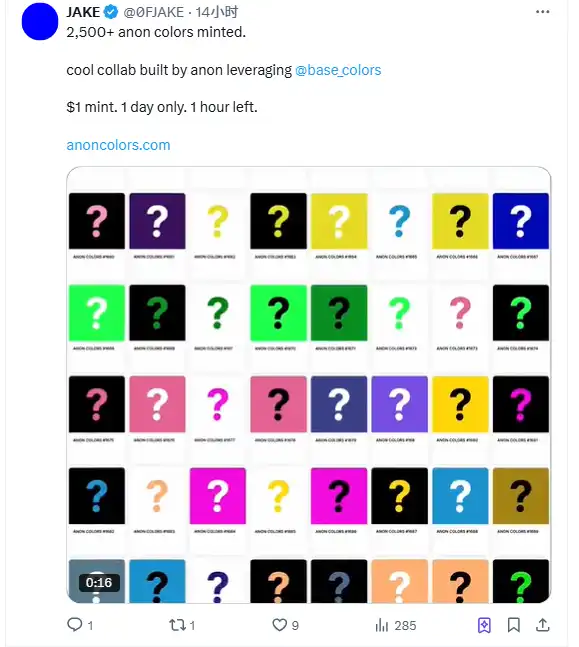
Task: Click the retweet icon
Action: (x=177, y=625)
